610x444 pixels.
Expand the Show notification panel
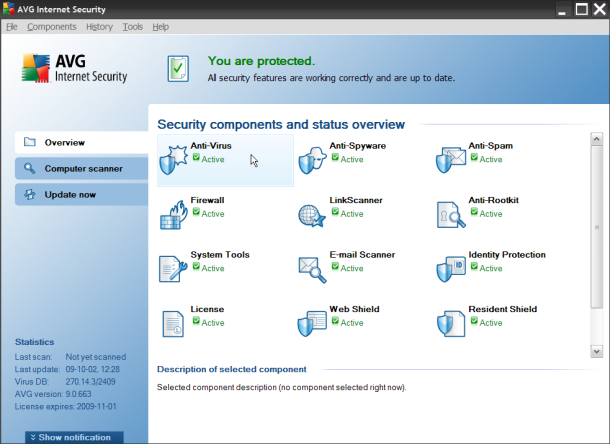74,437
